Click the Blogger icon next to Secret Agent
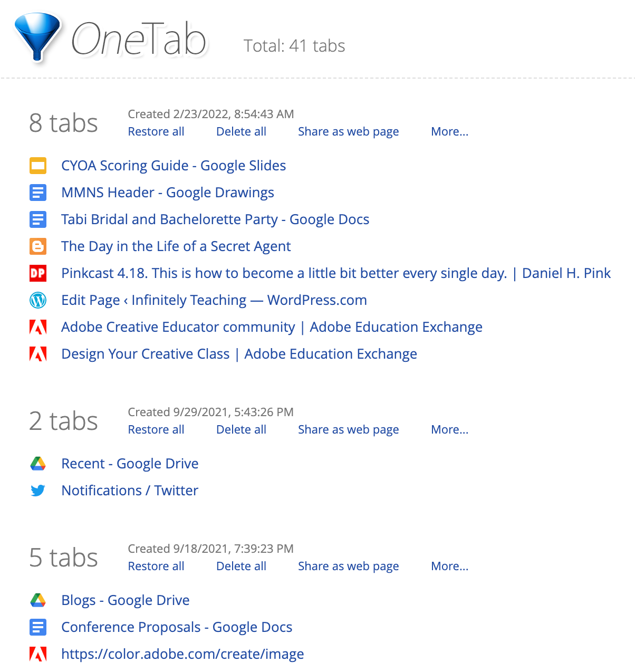The height and width of the screenshot is (672, 635). click(38, 246)
